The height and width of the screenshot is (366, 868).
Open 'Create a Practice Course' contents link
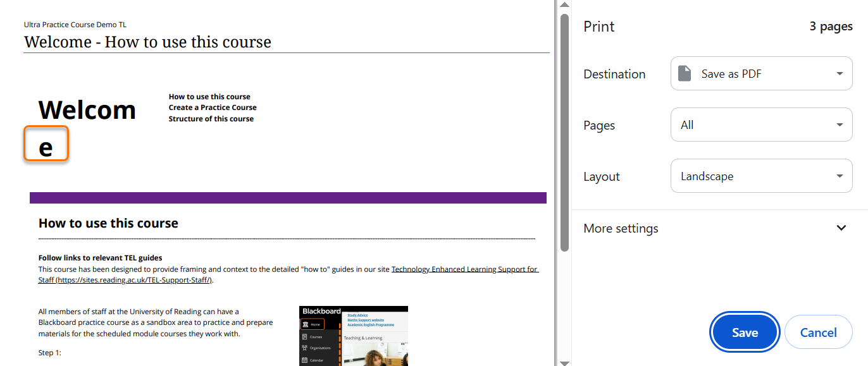tap(213, 107)
